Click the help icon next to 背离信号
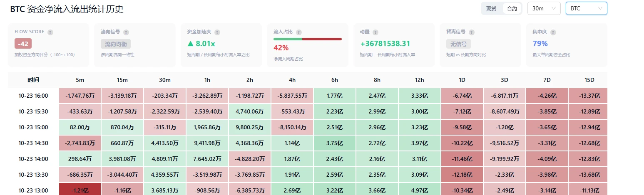644x195 pixels. click(x=471, y=32)
